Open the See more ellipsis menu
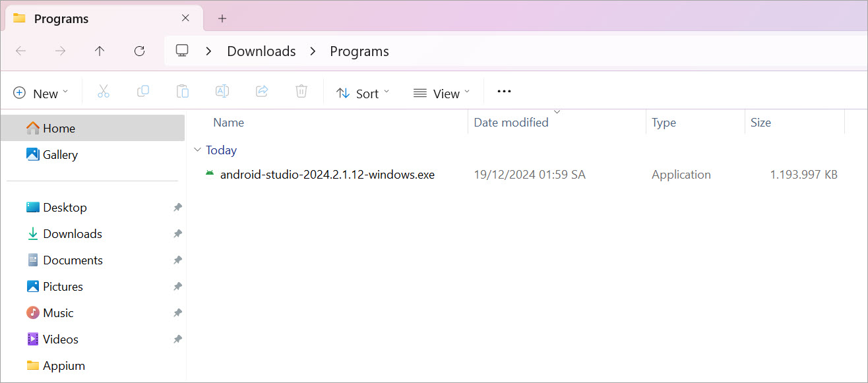 tap(504, 92)
